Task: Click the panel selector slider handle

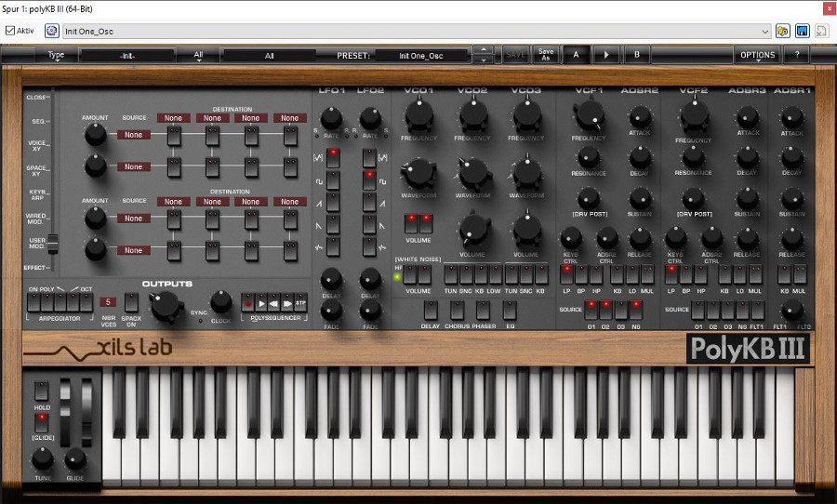Action: pos(52,244)
